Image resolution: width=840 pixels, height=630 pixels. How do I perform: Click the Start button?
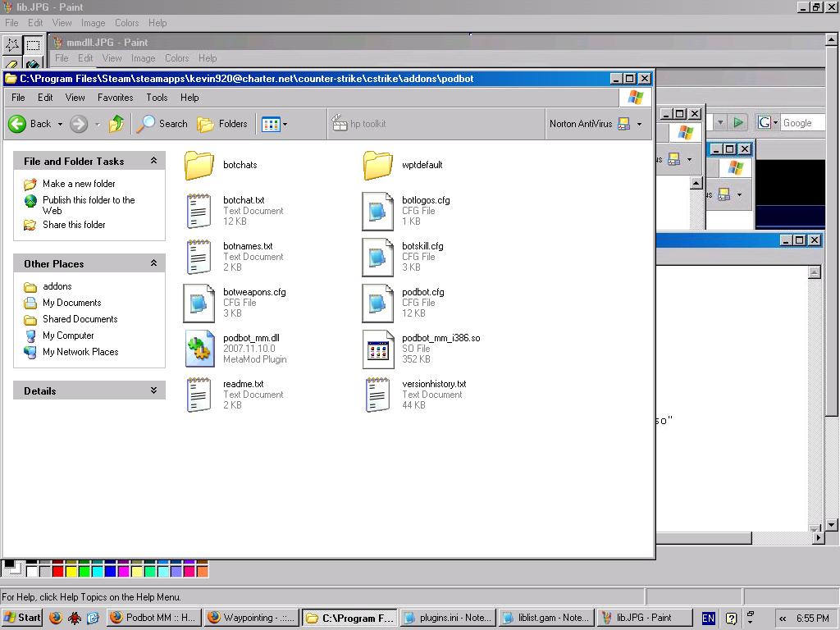tap(22, 618)
